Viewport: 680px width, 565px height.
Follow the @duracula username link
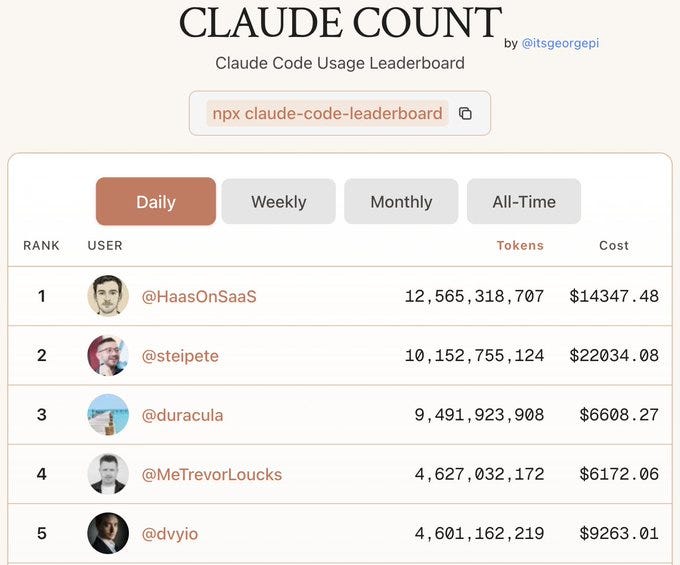coord(183,415)
